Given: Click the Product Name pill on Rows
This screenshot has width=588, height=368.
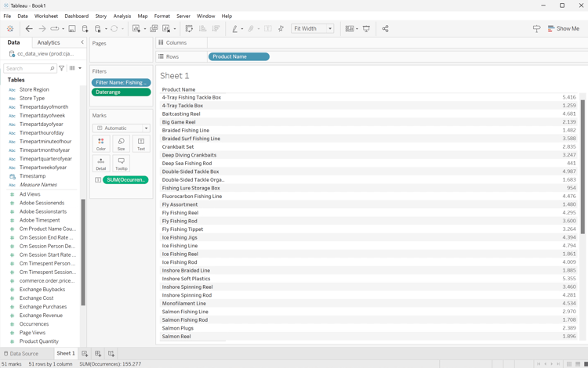Looking at the screenshot, I should coord(239,56).
